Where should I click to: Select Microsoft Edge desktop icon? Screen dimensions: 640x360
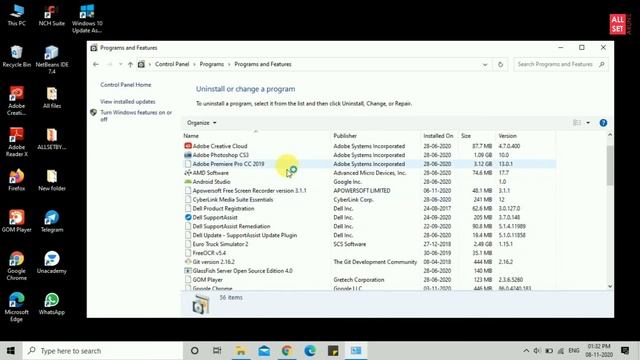pyautogui.click(x=16, y=307)
